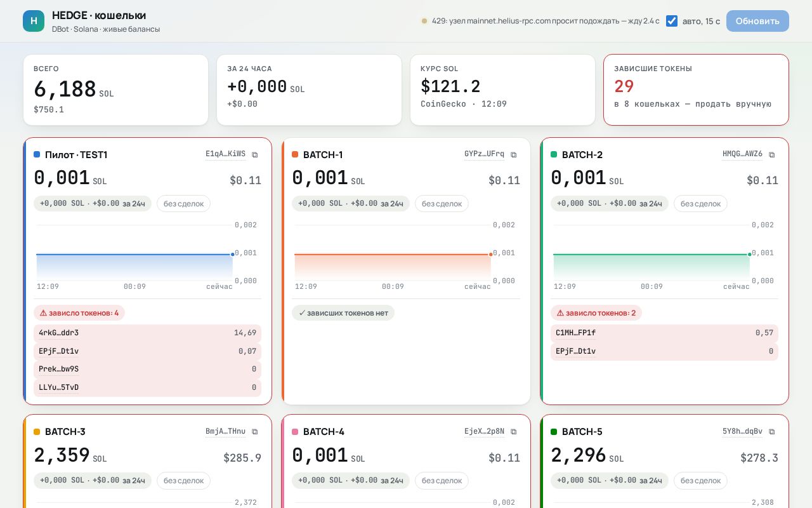Screen dimensions: 812x508
Task: Click the BATCH-1 balance chart
Action: [x=406, y=255]
